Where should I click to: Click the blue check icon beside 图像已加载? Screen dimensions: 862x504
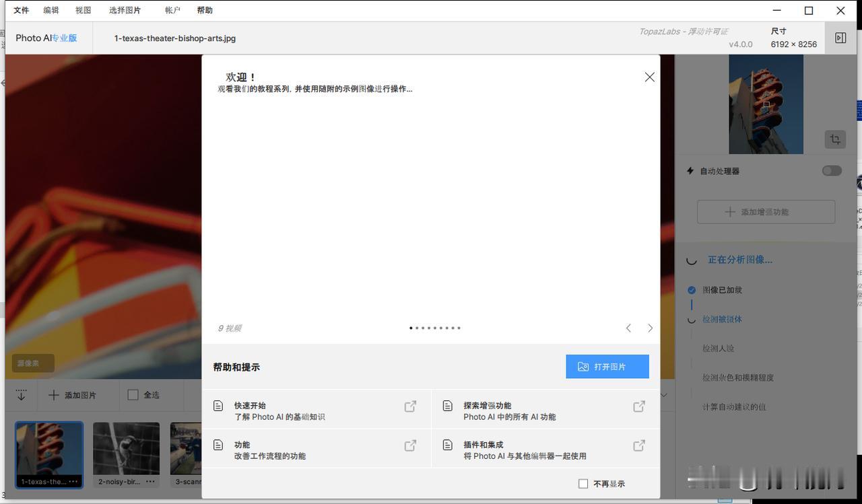point(692,290)
